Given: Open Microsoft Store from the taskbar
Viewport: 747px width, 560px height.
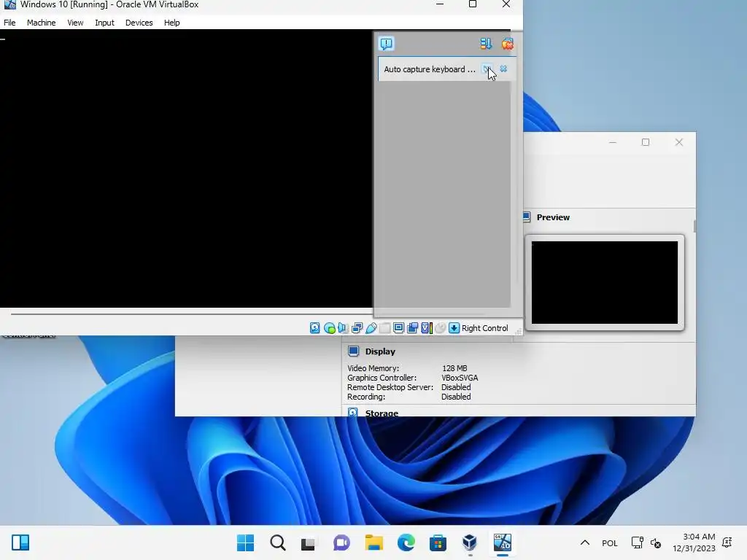Looking at the screenshot, I should 438,542.
